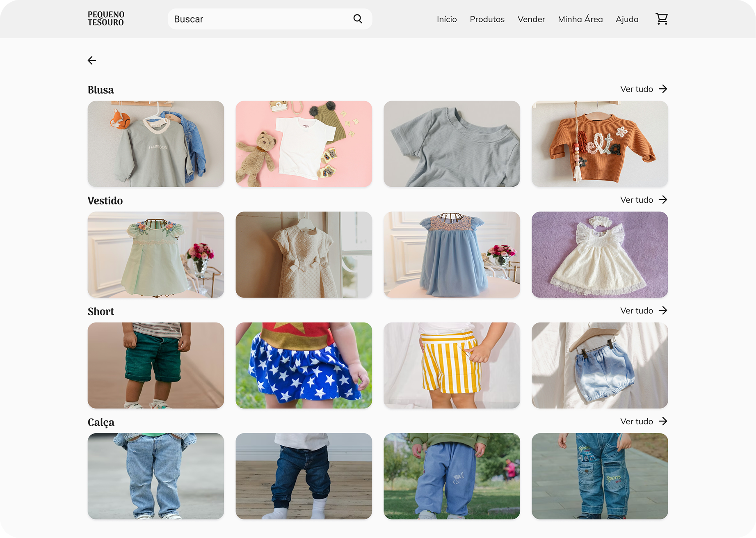756x538 pixels.
Task: Open the Início menu item
Action: point(446,19)
